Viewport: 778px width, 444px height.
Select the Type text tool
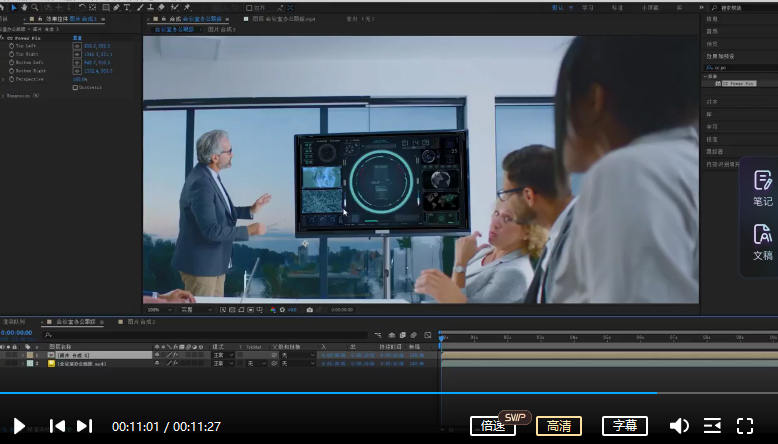pyautogui.click(x=127, y=7)
